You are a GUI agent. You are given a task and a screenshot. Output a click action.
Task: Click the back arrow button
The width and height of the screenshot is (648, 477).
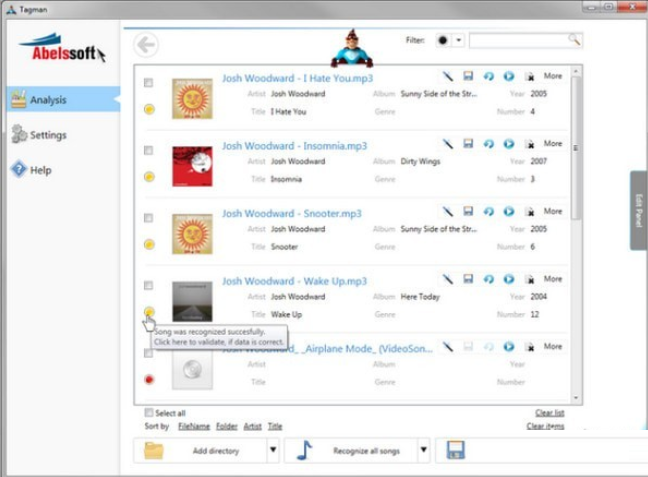(x=145, y=45)
